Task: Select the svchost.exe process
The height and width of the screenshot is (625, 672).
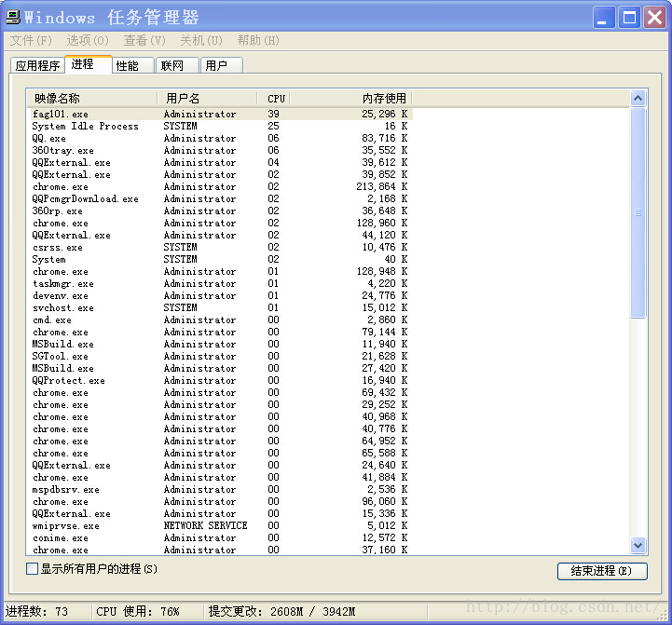Action: click(219, 307)
